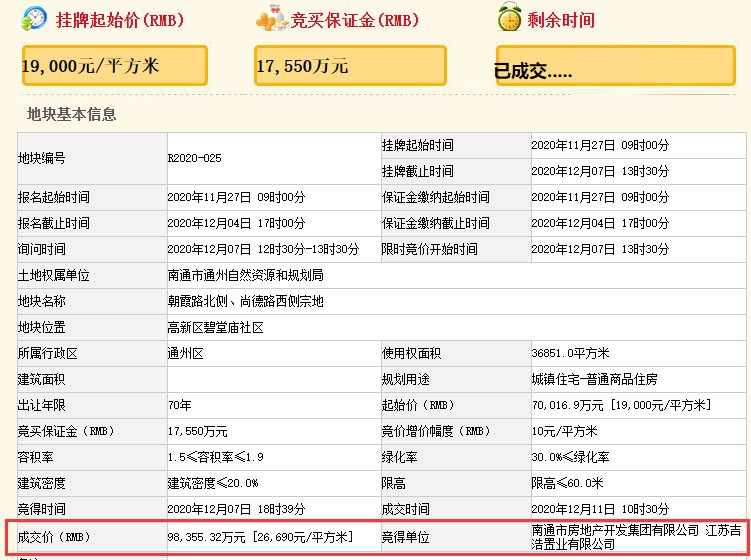This screenshot has height=560, width=751.
Task: Click the 所属行政区 label
Action: tap(47, 354)
